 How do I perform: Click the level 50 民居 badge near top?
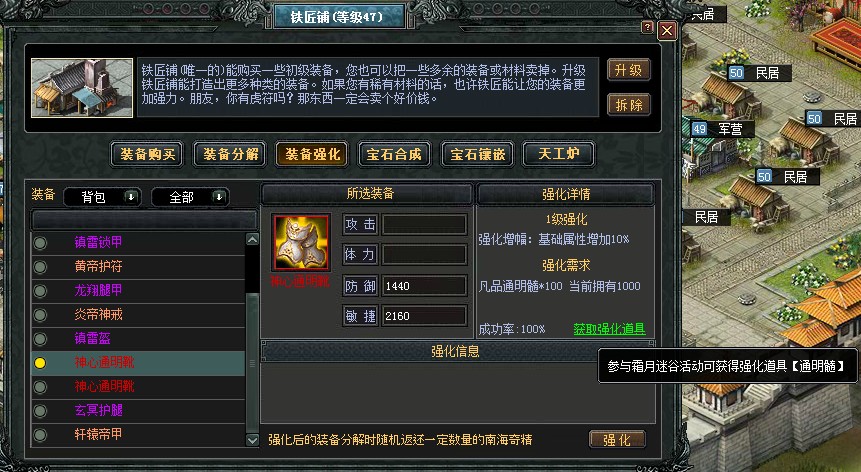click(758, 73)
